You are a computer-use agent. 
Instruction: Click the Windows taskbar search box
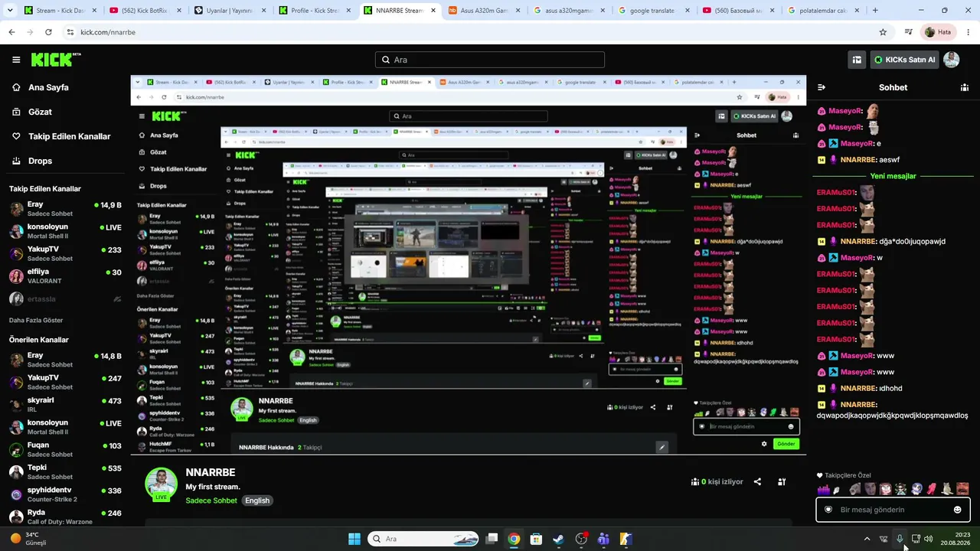(423, 539)
